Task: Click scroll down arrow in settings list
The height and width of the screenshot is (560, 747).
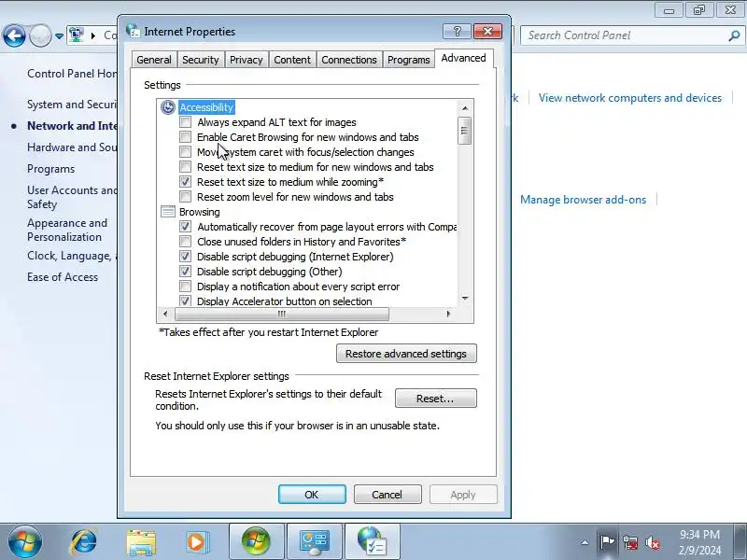Action: coord(465,299)
